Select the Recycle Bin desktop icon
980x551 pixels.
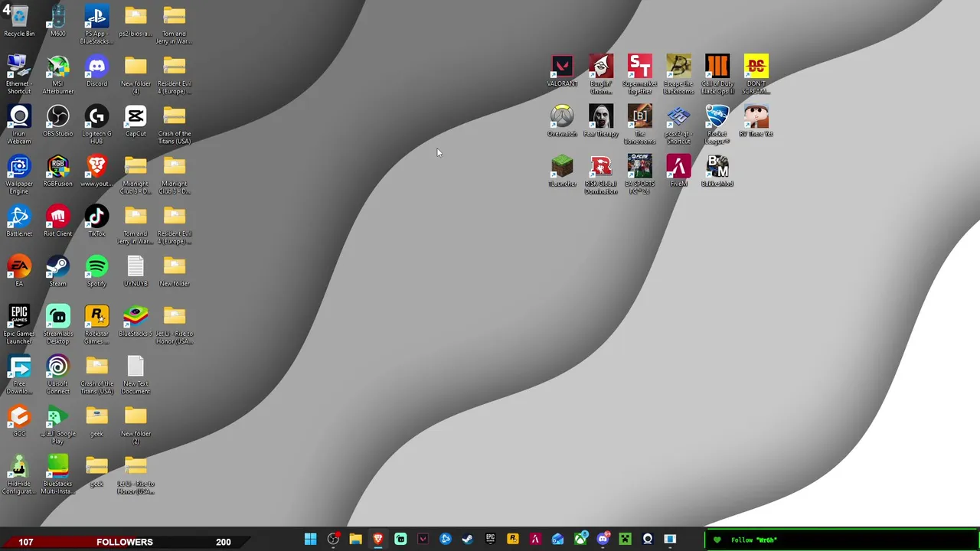pyautogui.click(x=19, y=21)
